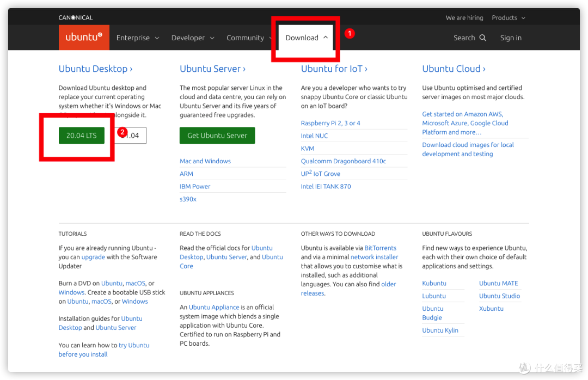
Task: Open the Ubuntu Appliance link
Action: point(214,307)
